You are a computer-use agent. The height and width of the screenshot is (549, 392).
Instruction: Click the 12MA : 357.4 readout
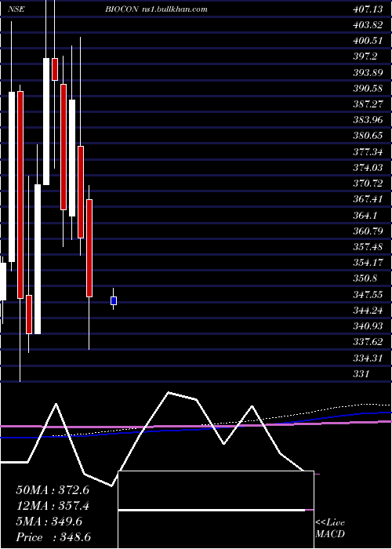pyautogui.click(x=53, y=506)
